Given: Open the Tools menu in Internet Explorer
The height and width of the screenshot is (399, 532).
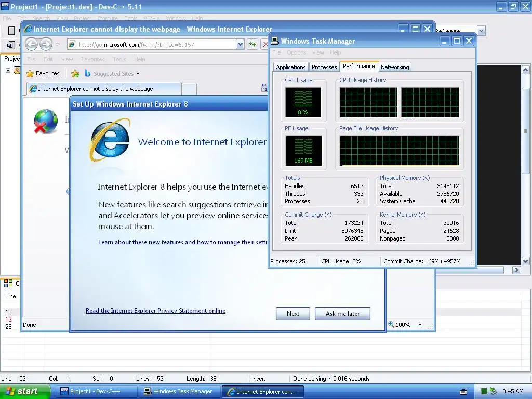Looking at the screenshot, I should pos(119,59).
